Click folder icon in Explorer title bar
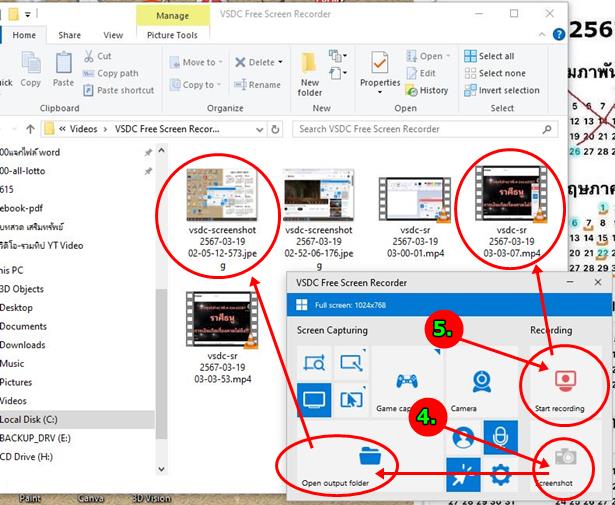The width and height of the screenshot is (615, 505). click(x=13, y=15)
